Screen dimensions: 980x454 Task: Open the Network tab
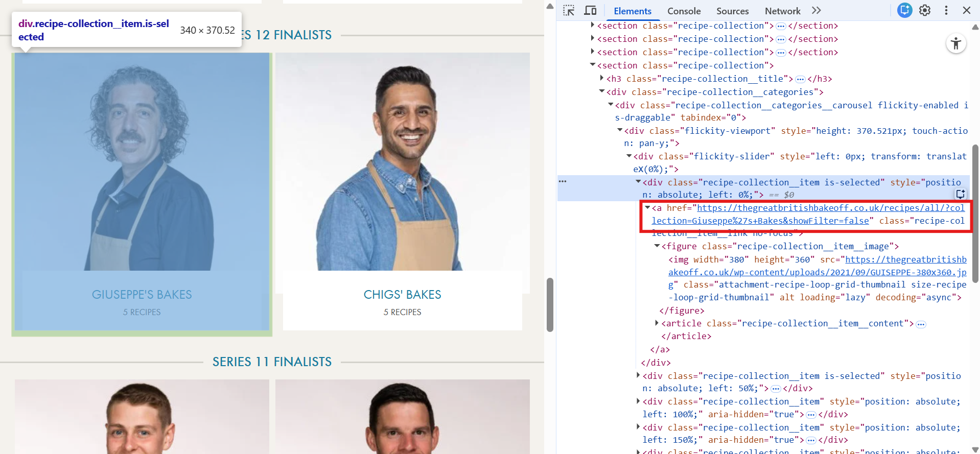(x=782, y=11)
